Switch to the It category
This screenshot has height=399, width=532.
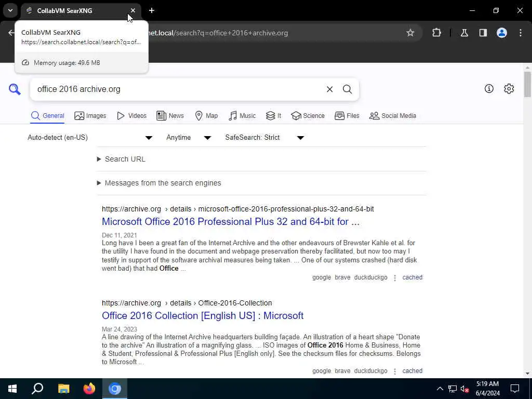(273, 116)
